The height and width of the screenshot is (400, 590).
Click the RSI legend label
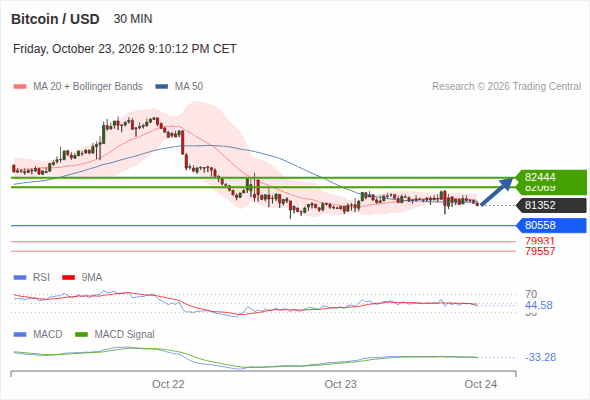coord(41,278)
